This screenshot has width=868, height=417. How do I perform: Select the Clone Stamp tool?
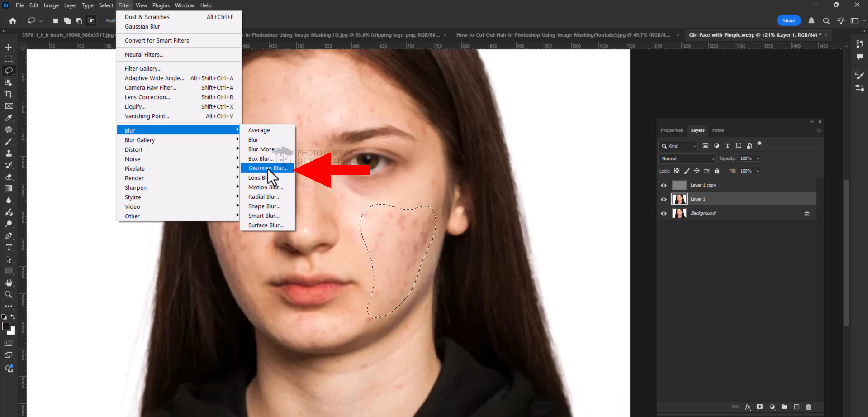9,153
